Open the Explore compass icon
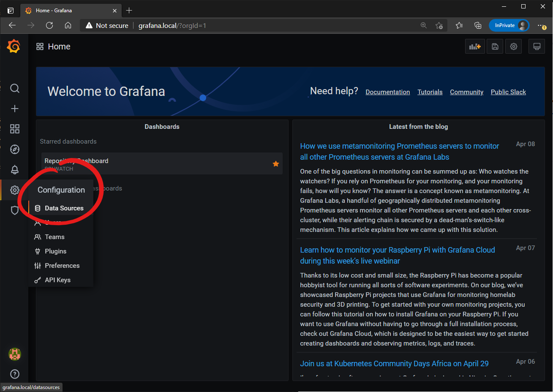The height and width of the screenshot is (392, 553). (x=15, y=149)
